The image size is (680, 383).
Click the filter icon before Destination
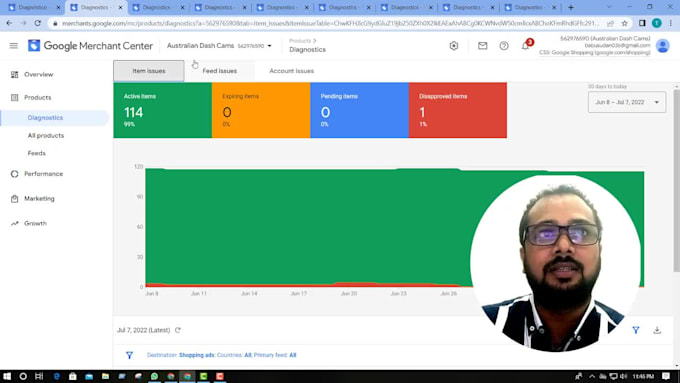click(129, 355)
